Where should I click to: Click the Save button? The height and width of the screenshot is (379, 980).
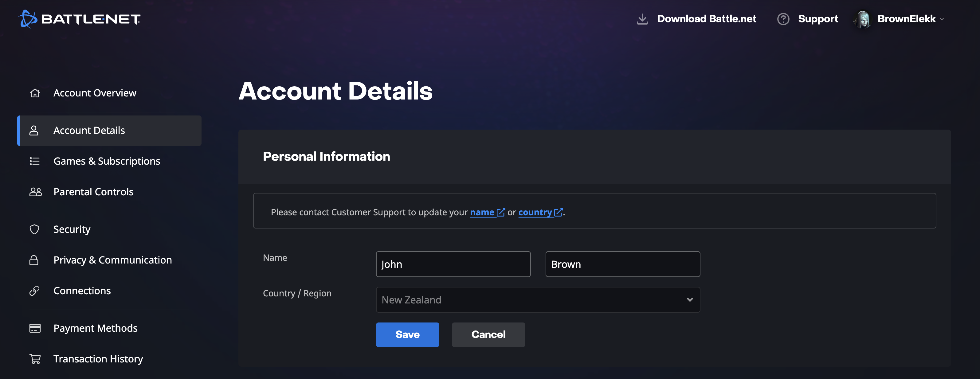(x=407, y=335)
